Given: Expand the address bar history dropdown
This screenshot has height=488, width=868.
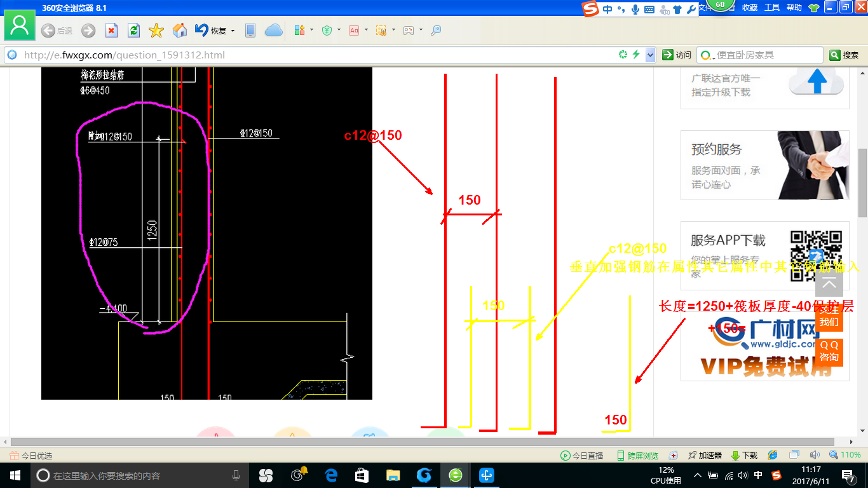Looking at the screenshot, I should click(650, 55).
